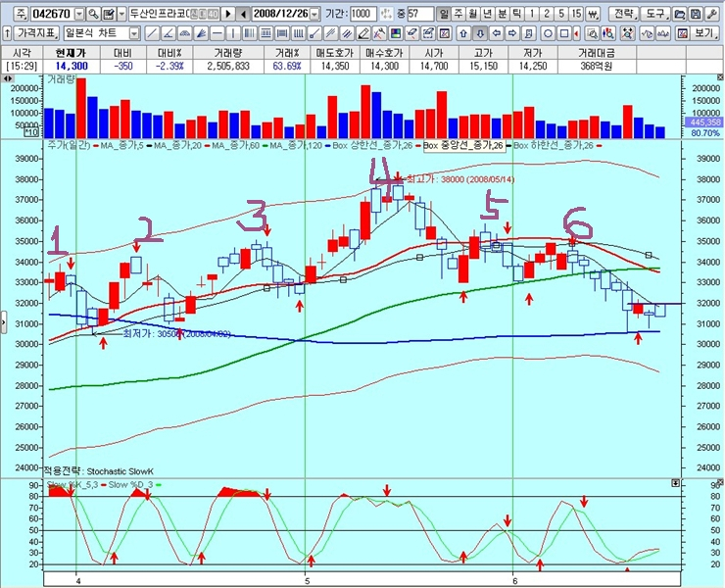Click the chart zoom magnifier tool
Viewport: 725px width, 588px height.
[x=592, y=33]
